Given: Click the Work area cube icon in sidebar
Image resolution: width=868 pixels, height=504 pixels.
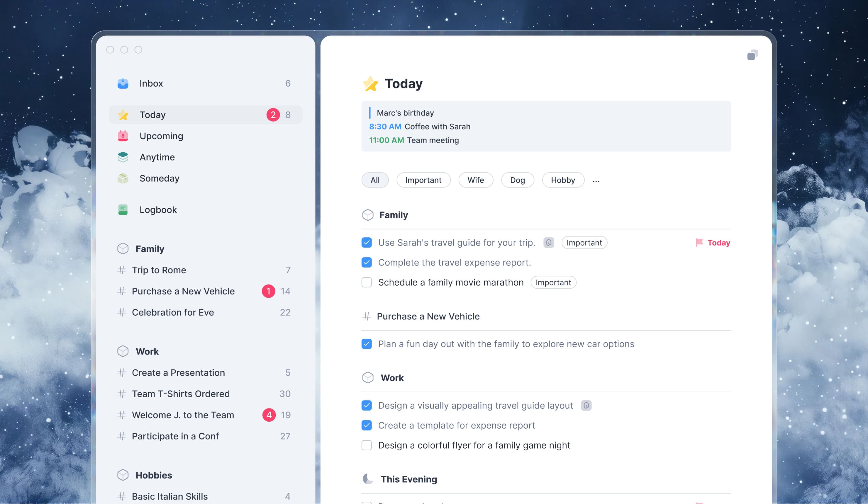Looking at the screenshot, I should (x=123, y=351).
